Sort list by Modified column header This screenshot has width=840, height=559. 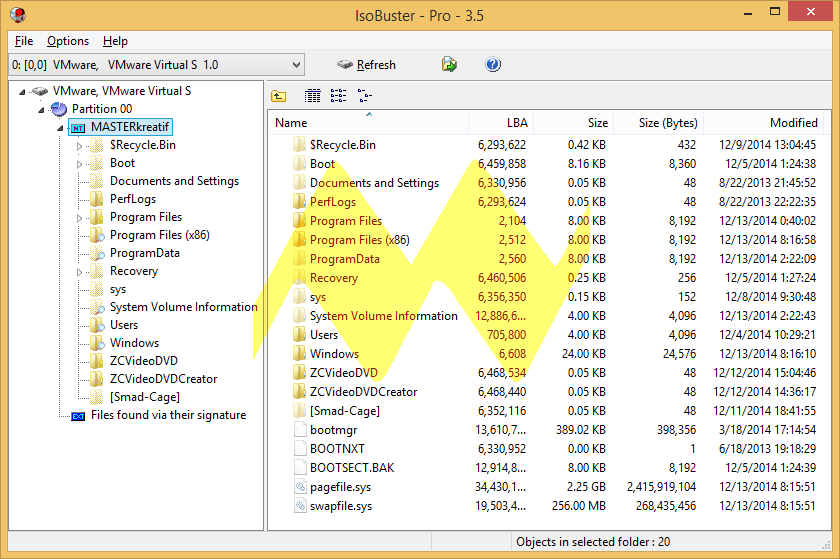coord(763,123)
